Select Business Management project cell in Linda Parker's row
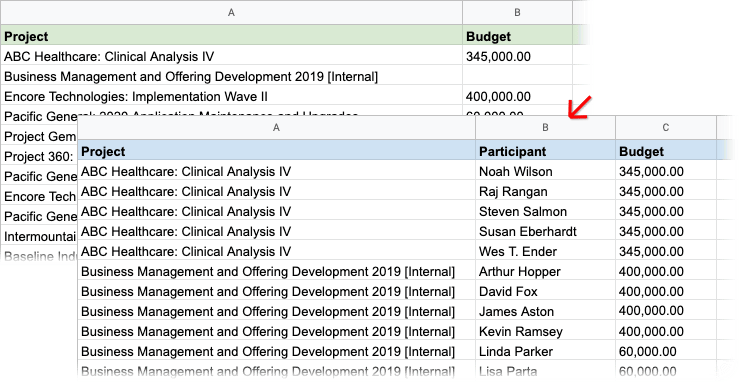Viewport: 740px width, 383px height. point(277,351)
